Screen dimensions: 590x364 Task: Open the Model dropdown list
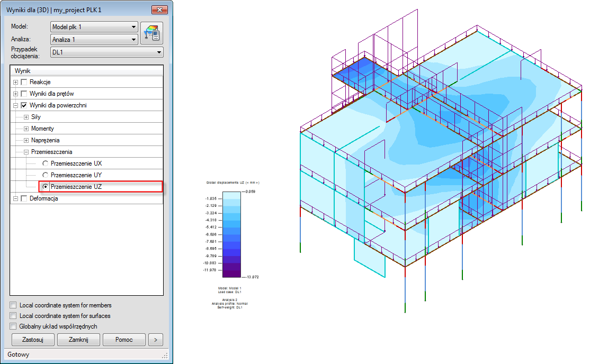(x=94, y=26)
